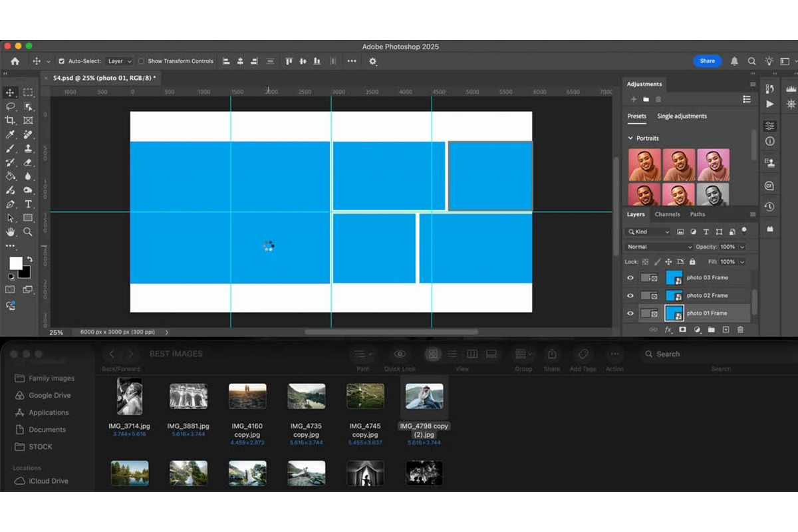The width and height of the screenshot is (798, 532).
Task: Enable Show Transform Controls checkbox
Action: [x=141, y=61]
